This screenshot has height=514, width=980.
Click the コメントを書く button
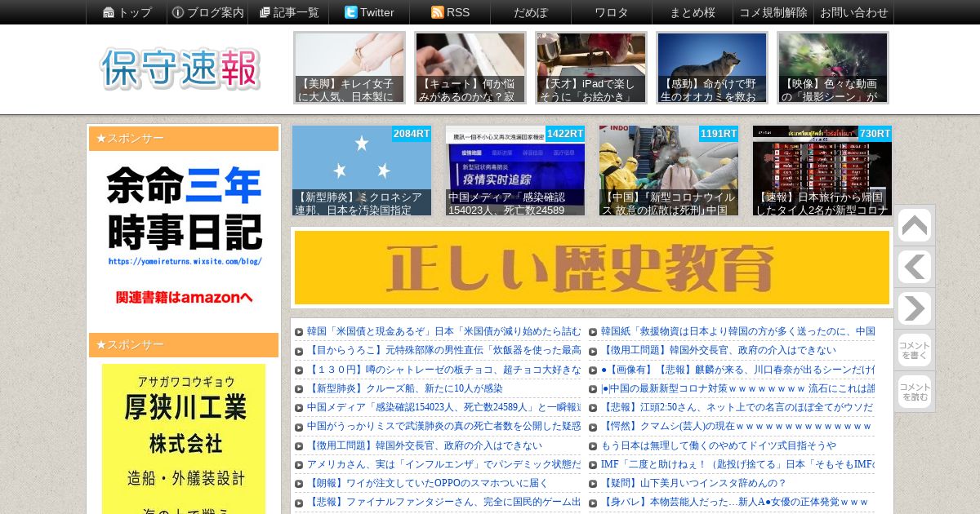coord(915,350)
